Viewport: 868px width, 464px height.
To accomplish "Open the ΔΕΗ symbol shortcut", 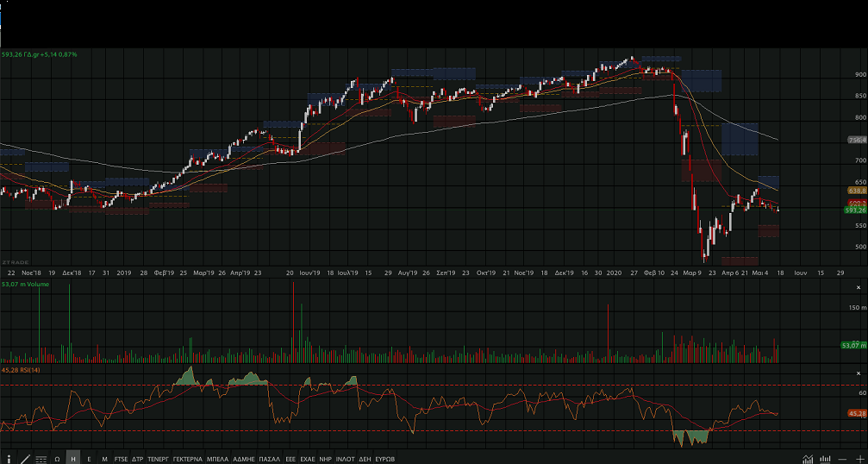I will click(x=365, y=459).
